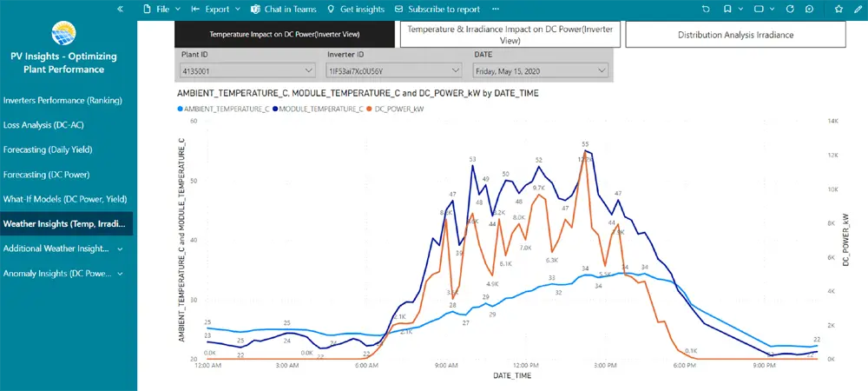The width and height of the screenshot is (868, 391).
Task: Open Temperature & Irradiance Impact view
Action: [x=510, y=35]
